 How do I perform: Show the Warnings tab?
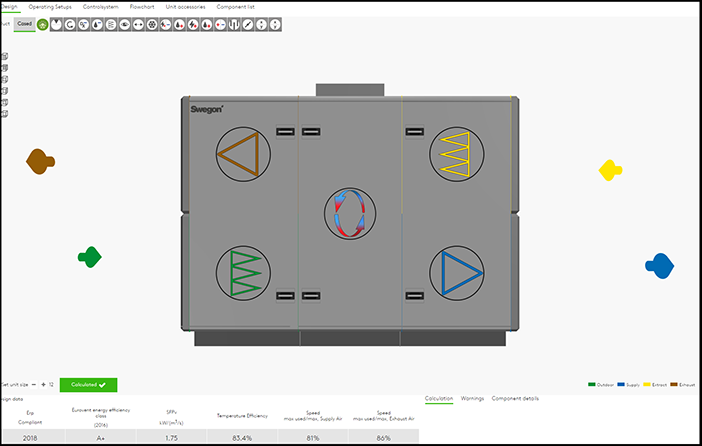point(472,398)
